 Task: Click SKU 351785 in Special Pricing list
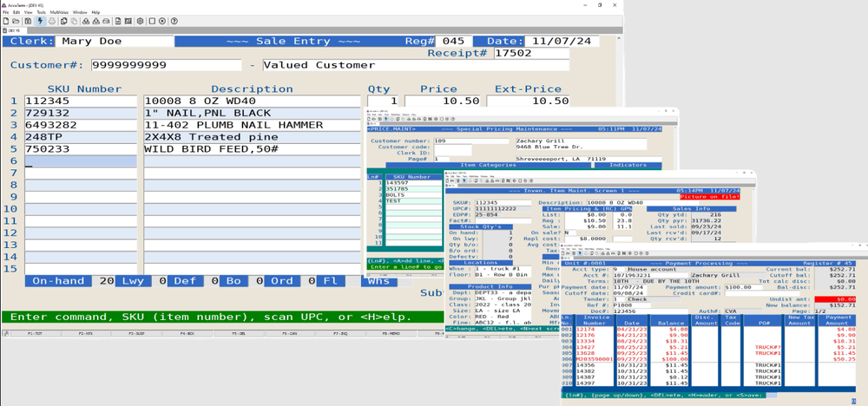[x=413, y=188]
